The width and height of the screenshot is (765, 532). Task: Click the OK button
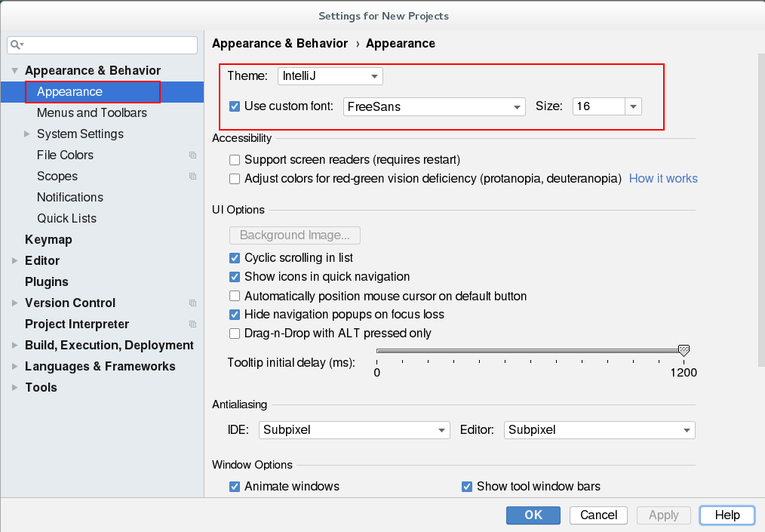click(x=533, y=515)
